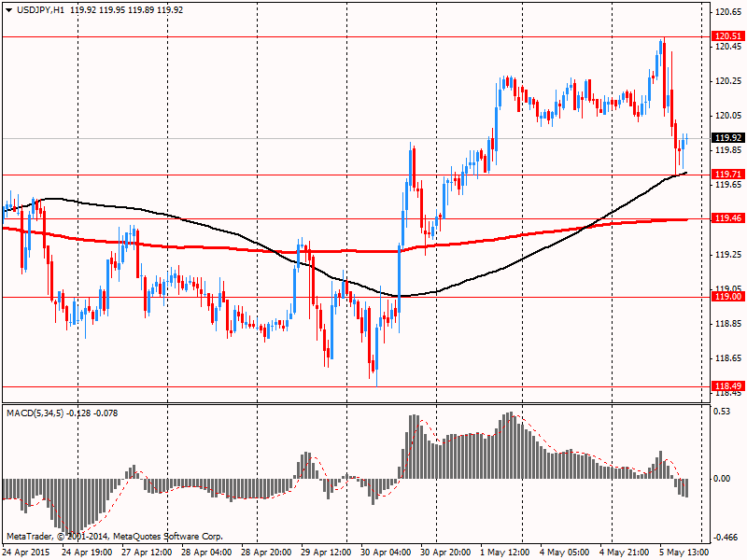Click the 119.85 price scale value
The image size is (747, 560).
coord(728,150)
